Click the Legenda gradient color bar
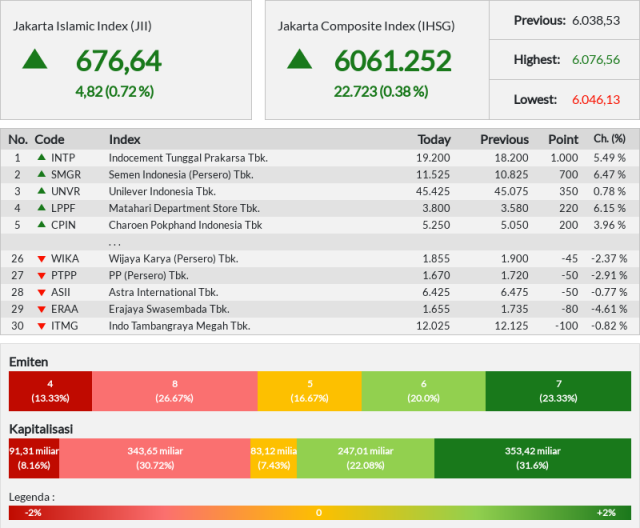The height and width of the screenshot is (528, 640). point(320,512)
